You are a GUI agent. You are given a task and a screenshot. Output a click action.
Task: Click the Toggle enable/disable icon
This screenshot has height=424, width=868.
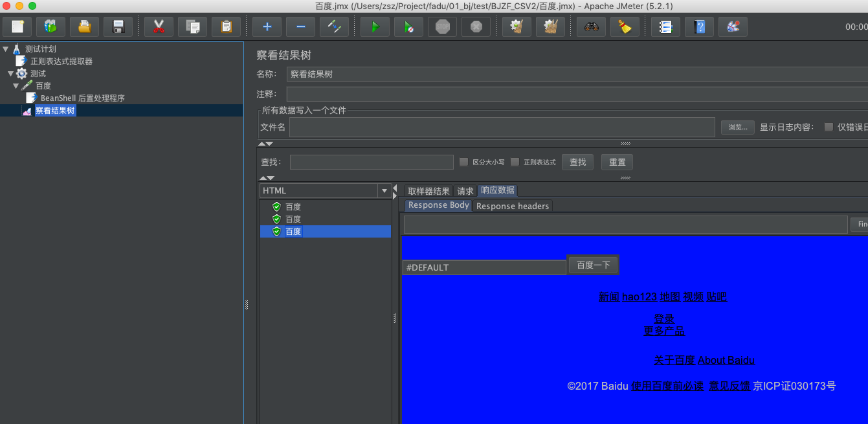[x=334, y=27]
